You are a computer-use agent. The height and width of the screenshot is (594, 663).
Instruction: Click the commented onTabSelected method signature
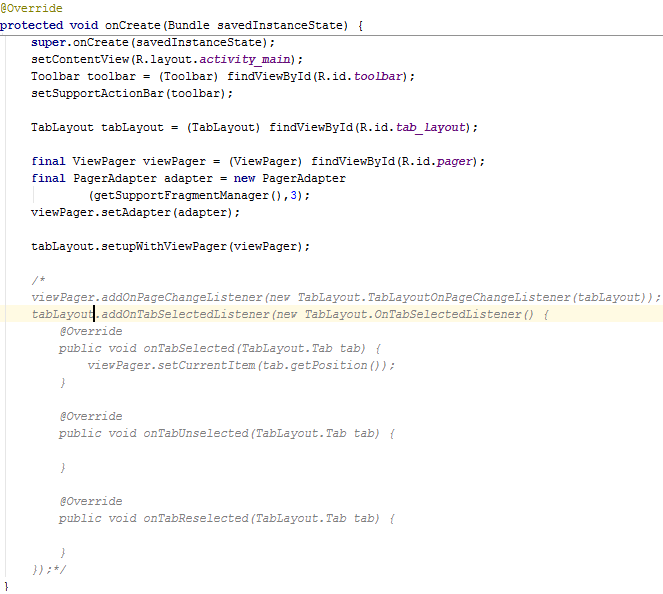click(220, 348)
